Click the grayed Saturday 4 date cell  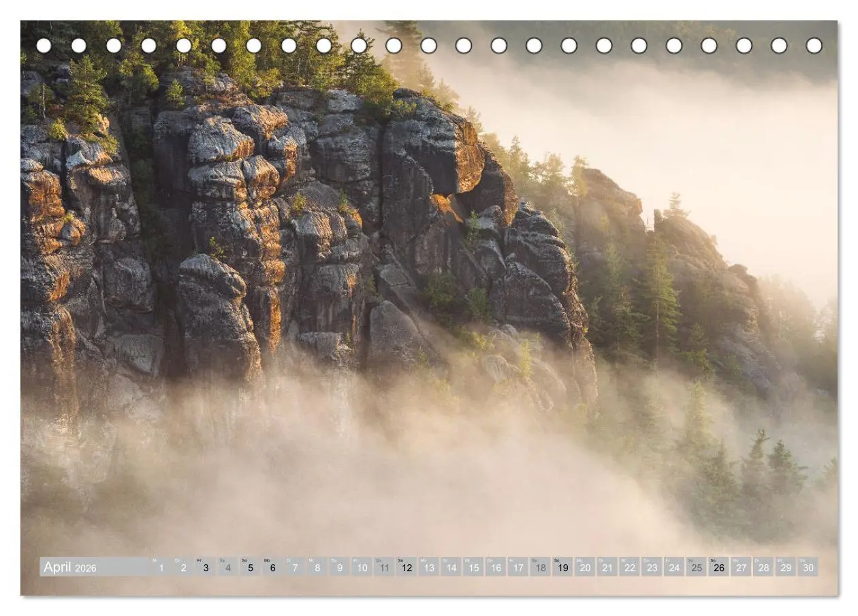pos(228,567)
